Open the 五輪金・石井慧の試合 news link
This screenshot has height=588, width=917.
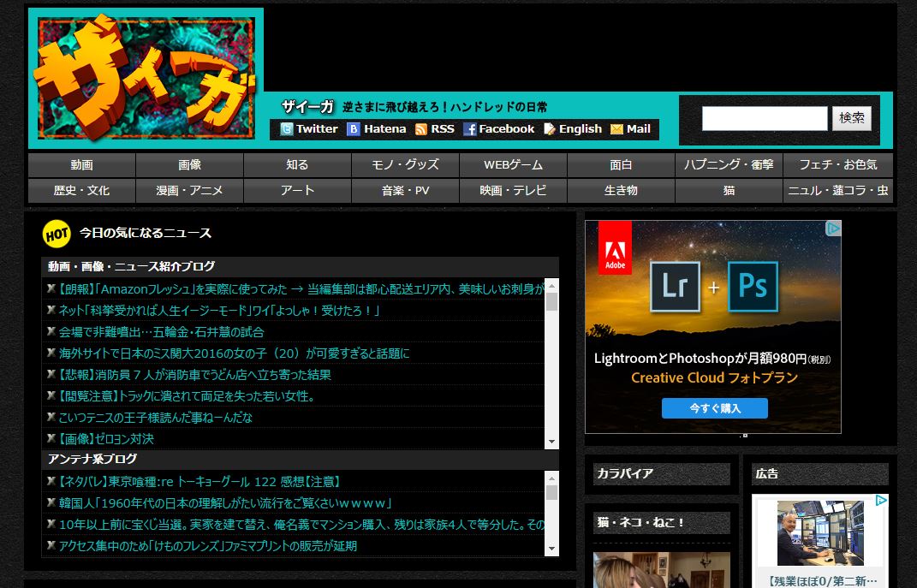161,332
